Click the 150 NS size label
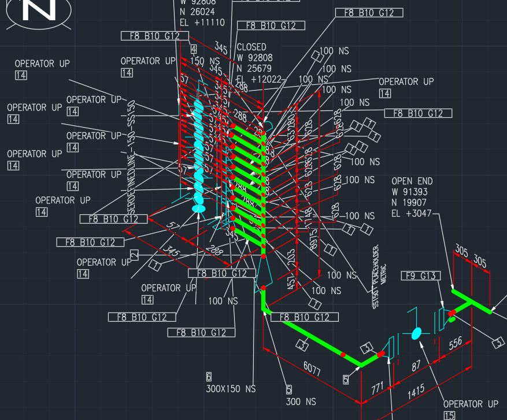The image size is (507, 420). (205, 61)
